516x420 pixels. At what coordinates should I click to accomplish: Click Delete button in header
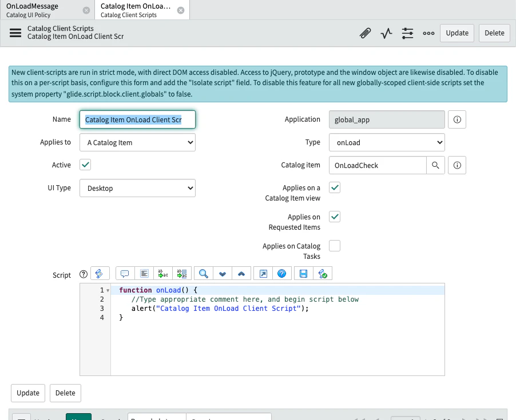click(x=494, y=33)
